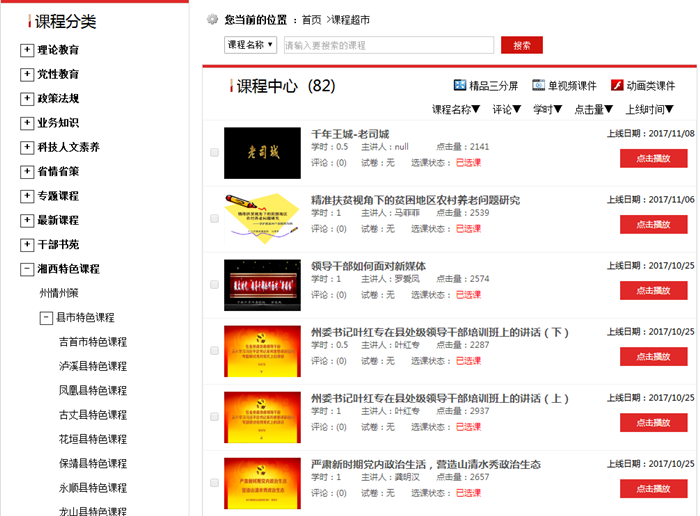Open the 课程名称 search type dropdown

point(251,45)
